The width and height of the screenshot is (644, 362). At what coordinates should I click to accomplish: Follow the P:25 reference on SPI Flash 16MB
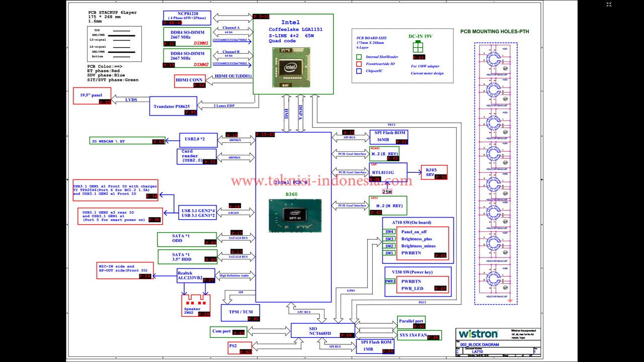(401, 142)
